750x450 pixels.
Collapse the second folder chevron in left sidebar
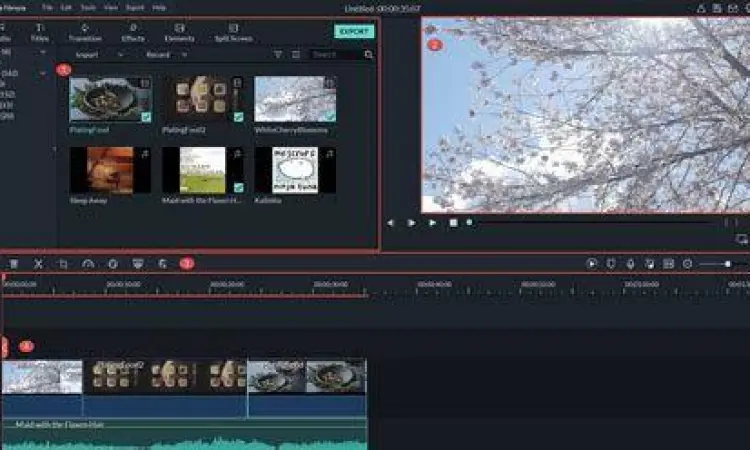pos(43,74)
